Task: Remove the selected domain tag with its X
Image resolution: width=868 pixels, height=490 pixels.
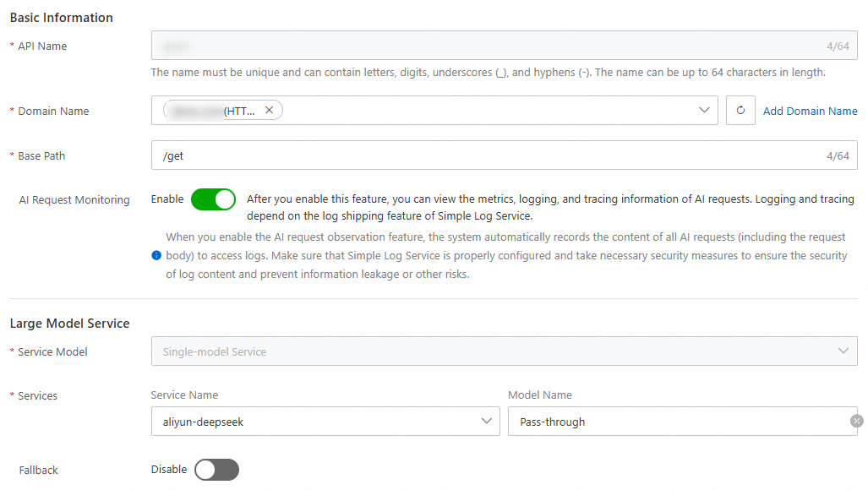Action: point(269,110)
